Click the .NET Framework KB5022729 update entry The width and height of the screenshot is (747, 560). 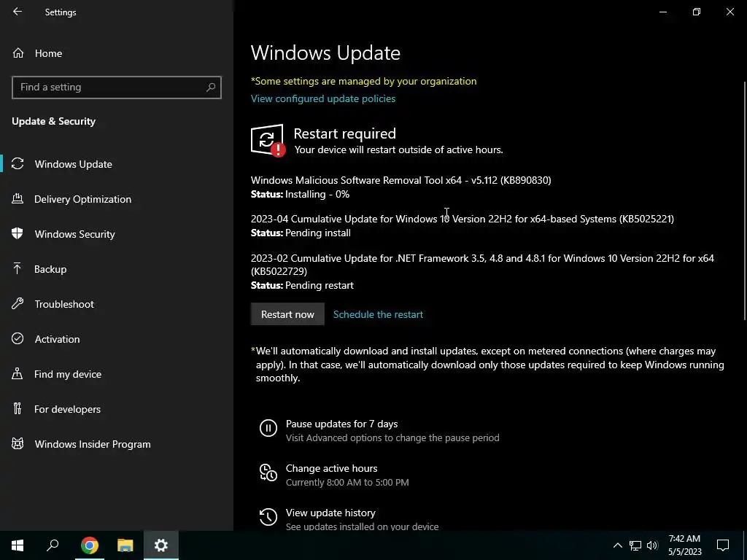(x=482, y=264)
